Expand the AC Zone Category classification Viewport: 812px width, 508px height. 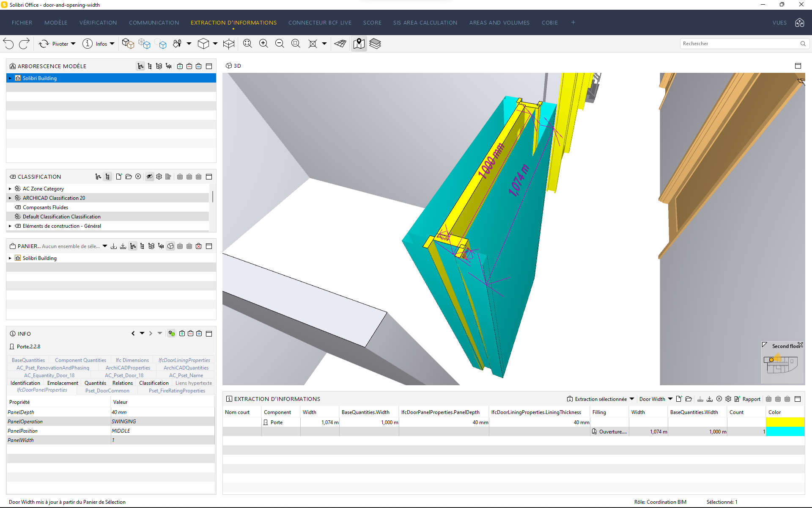[x=10, y=189]
